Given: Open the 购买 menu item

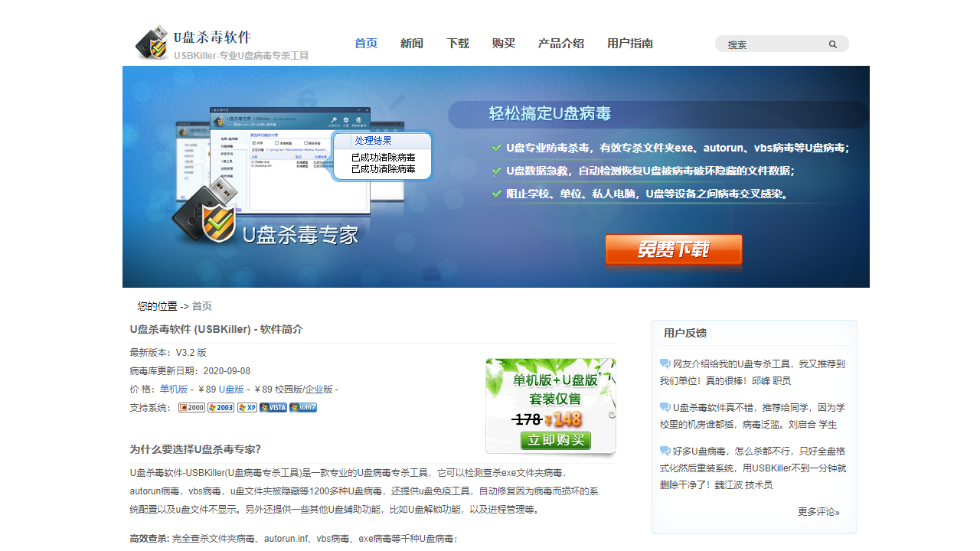Looking at the screenshot, I should [503, 44].
